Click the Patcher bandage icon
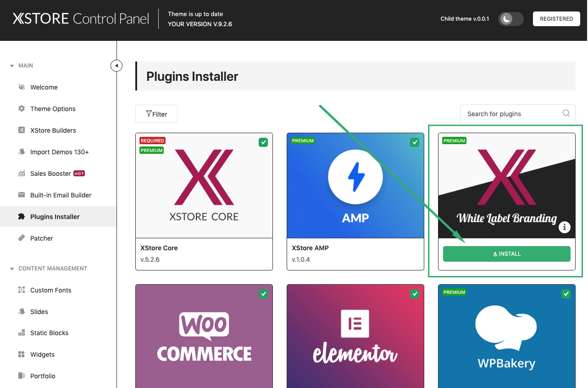588x388 pixels. click(22, 238)
